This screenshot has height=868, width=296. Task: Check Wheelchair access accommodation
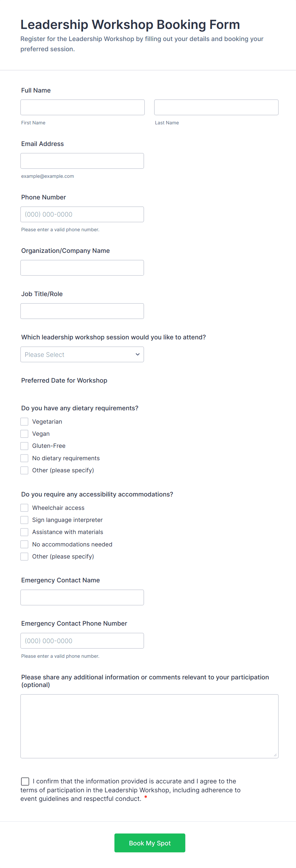[x=24, y=508]
